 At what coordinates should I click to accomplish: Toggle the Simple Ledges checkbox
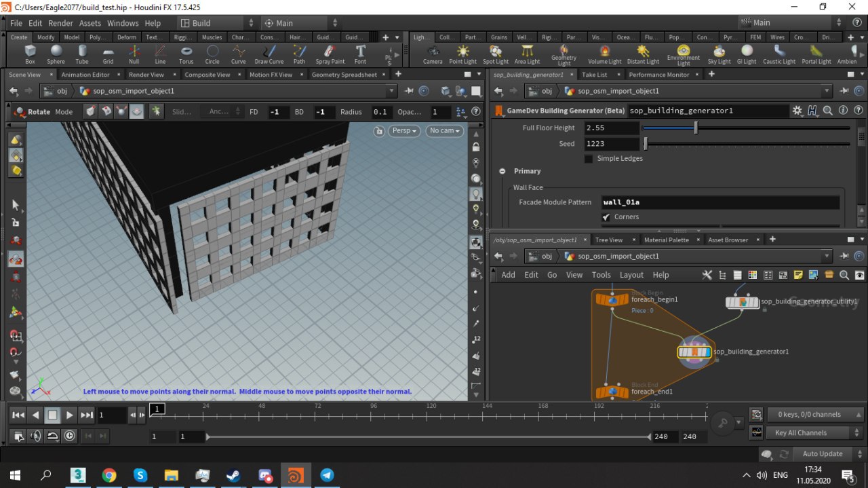[589, 159]
